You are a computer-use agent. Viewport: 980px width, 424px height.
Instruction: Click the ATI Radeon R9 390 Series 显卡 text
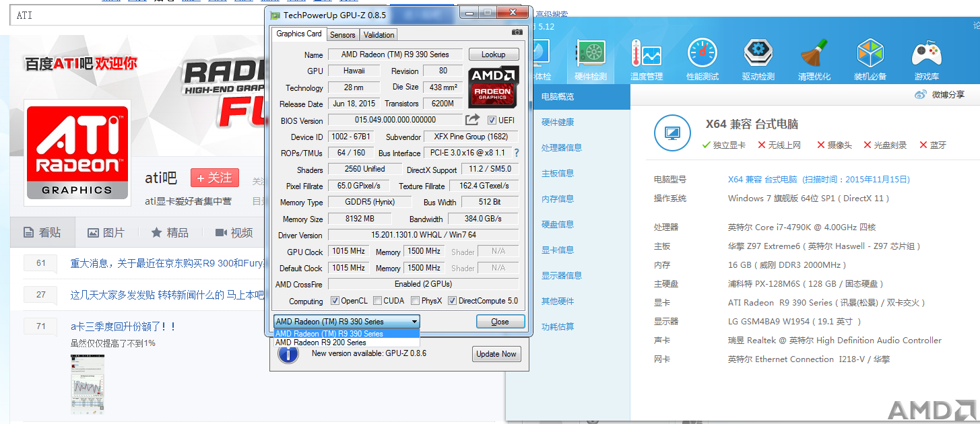[x=826, y=303]
